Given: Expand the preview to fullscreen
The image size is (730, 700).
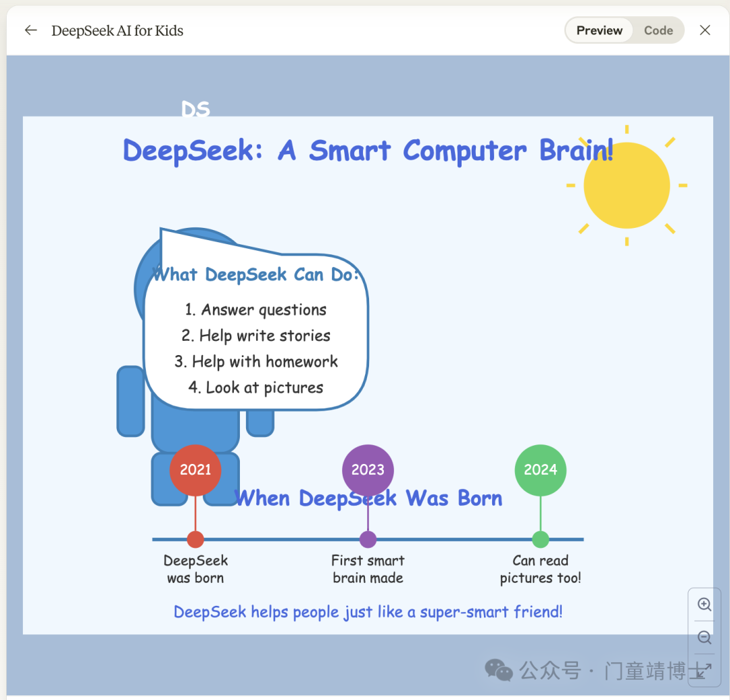Looking at the screenshot, I should point(704,671).
